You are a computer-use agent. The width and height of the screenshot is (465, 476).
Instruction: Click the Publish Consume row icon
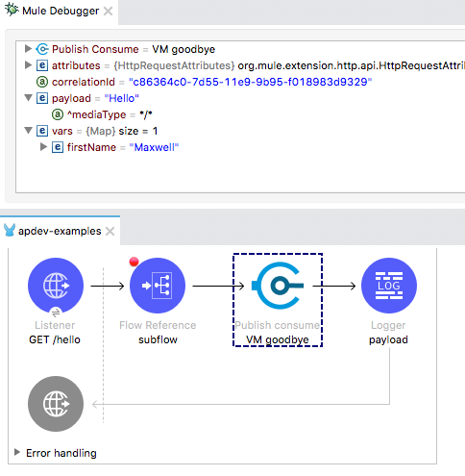point(42,49)
